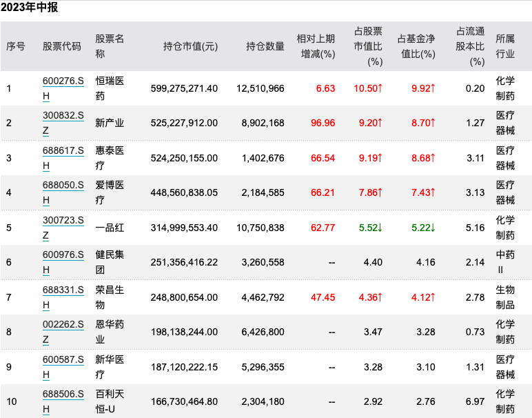Select market value 448,560,838.05
The width and height of the screenshot is (532, 418).
[184, 193]
